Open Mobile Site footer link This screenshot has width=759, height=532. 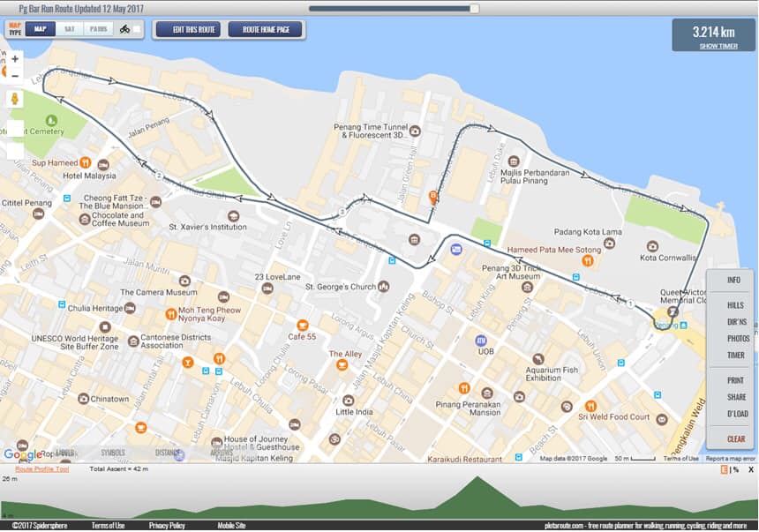231,525
